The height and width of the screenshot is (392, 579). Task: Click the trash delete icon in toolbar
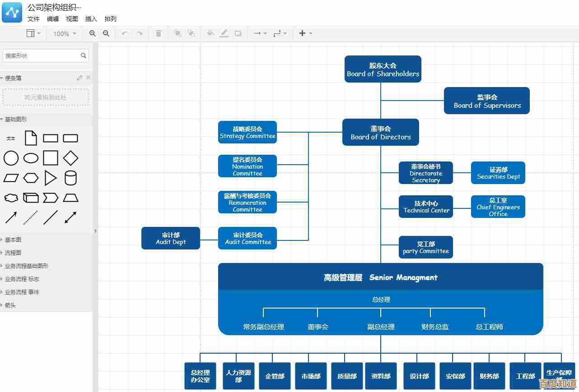(159, 33)
